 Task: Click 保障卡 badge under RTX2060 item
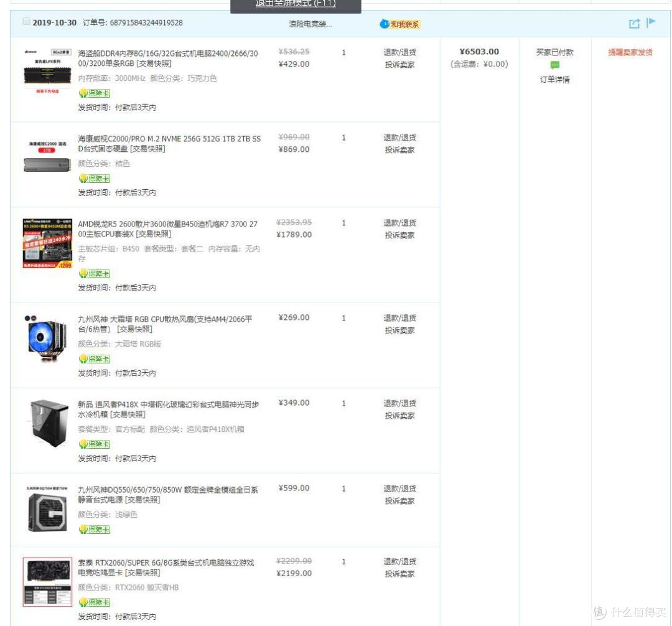pyautogui.click(x=95, y=602)
